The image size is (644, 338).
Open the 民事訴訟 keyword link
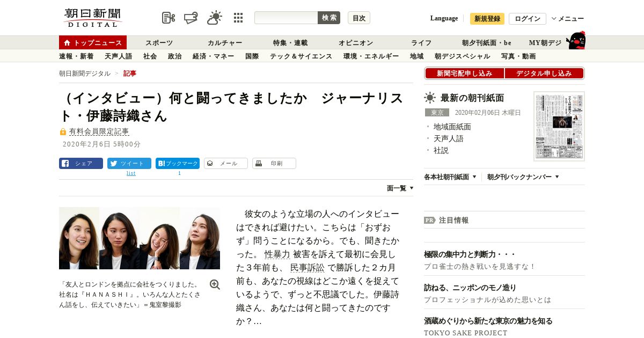pos(308,268)
